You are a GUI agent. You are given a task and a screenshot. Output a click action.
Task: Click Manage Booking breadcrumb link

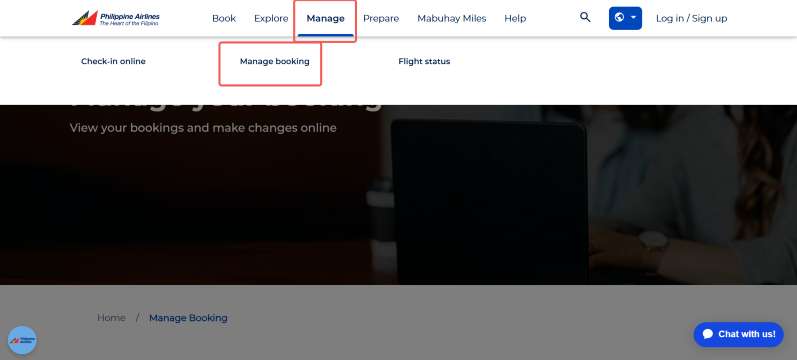[188, 318]
